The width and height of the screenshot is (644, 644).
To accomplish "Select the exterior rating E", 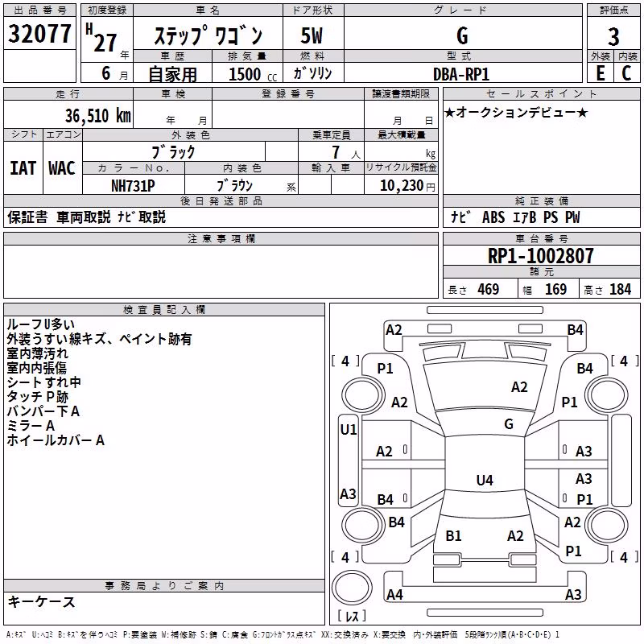I will pyautogui.click(x=601, y=73).
